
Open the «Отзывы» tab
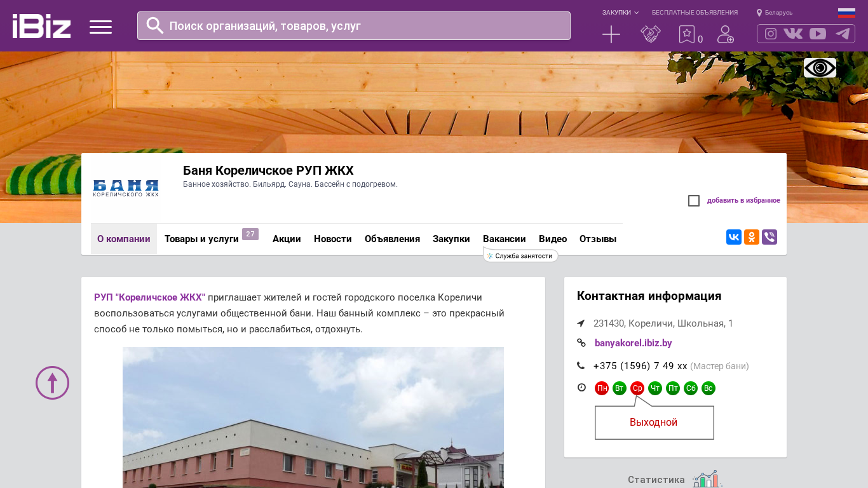coord(598,239)
